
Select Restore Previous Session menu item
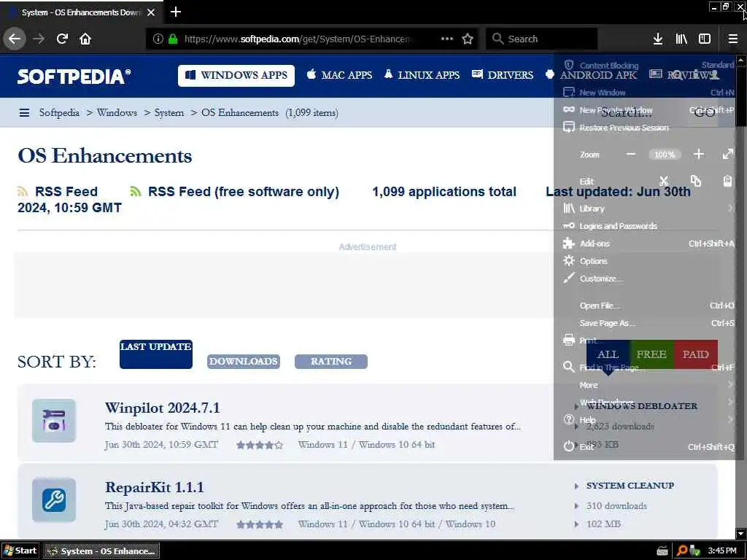649,128
